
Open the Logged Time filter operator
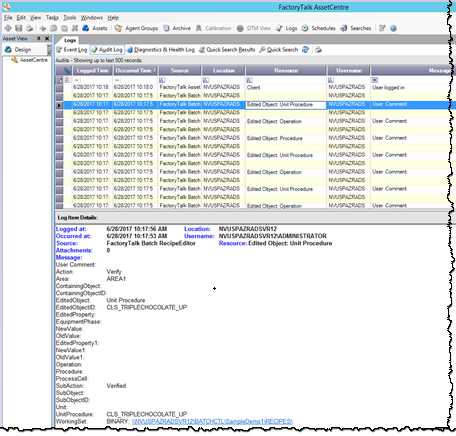click(x=77, y=80)
